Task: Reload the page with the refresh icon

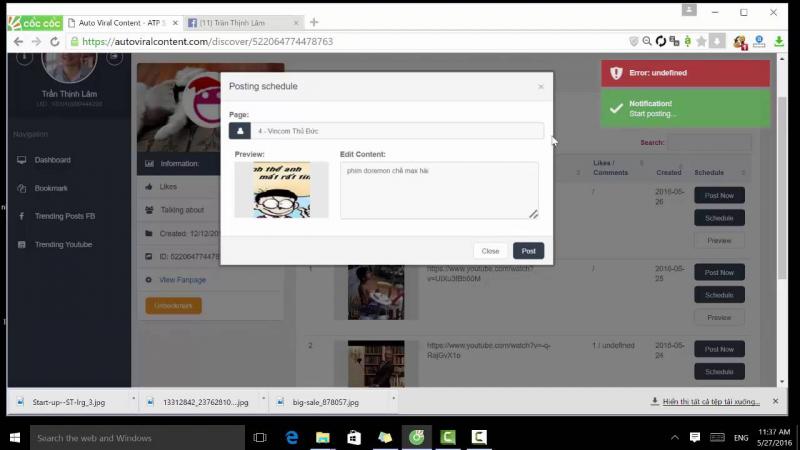Action: (x=55, y=41)
